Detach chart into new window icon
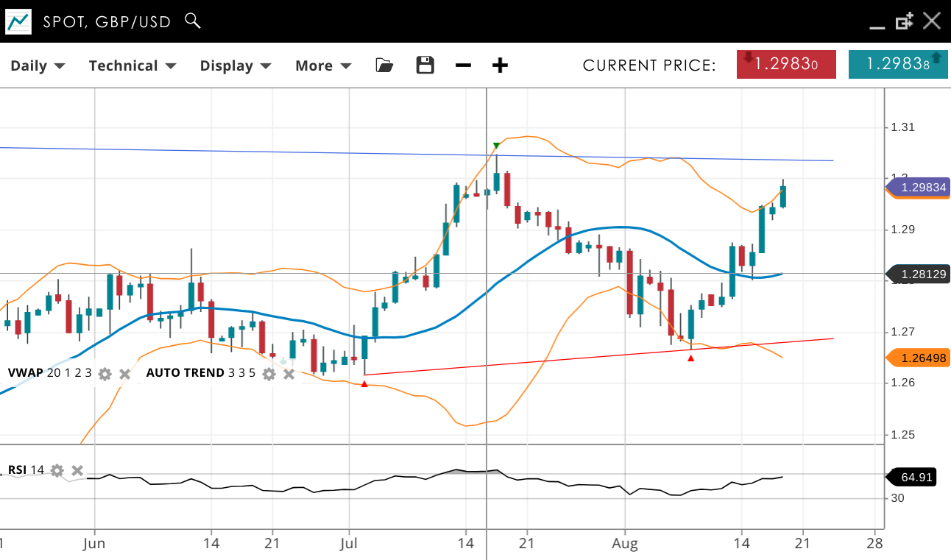The width and height of the screenshot is (951, 560). pos(904,21)
